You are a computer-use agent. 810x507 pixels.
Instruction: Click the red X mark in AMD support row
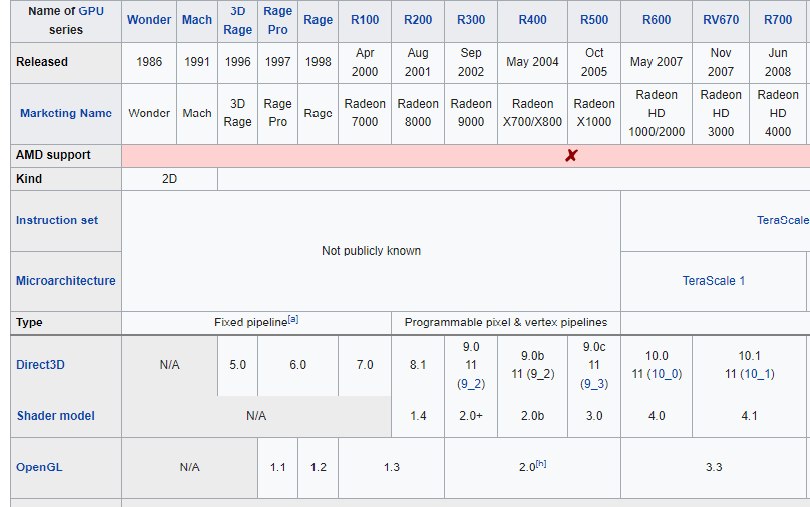click(571, 156)
